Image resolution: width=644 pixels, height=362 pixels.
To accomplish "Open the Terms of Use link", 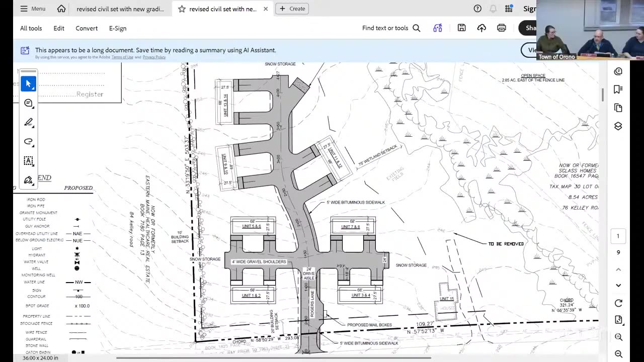I will [x=122, y=57].
